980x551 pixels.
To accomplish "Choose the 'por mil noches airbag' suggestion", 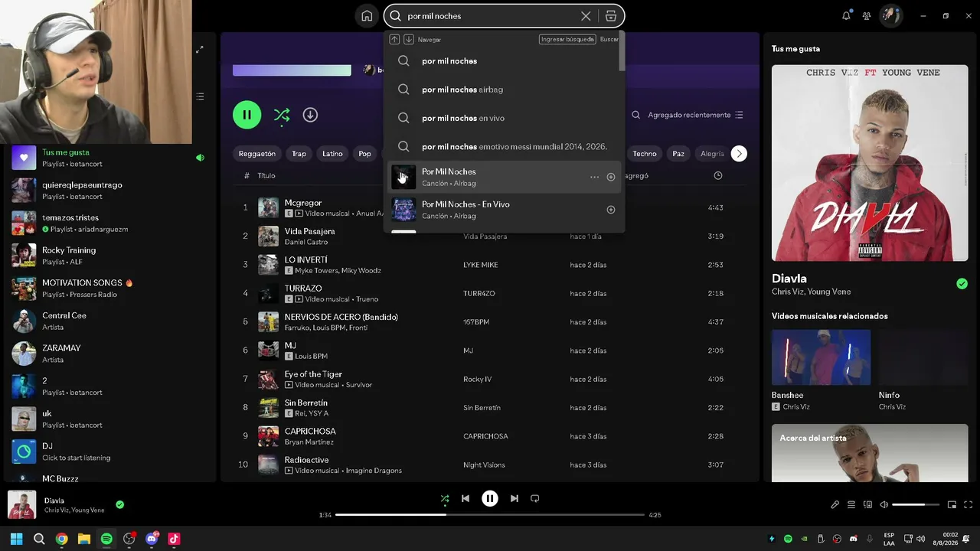I will coord(505,90).
